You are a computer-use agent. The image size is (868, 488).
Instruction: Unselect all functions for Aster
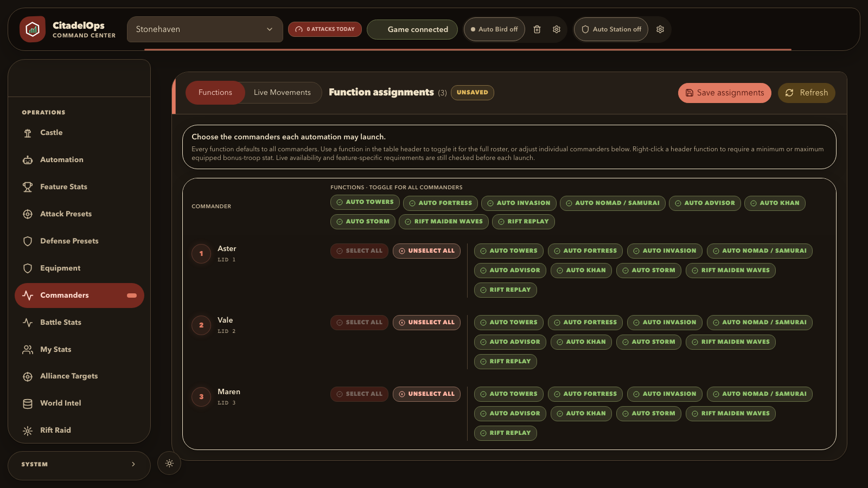point(427,251)
